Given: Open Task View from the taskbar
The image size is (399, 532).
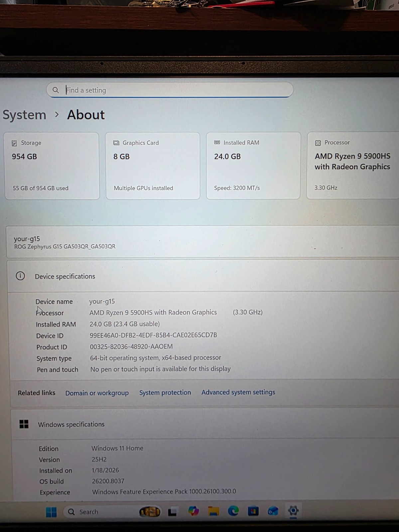Looking at the screenshot, I should point(172,512).
